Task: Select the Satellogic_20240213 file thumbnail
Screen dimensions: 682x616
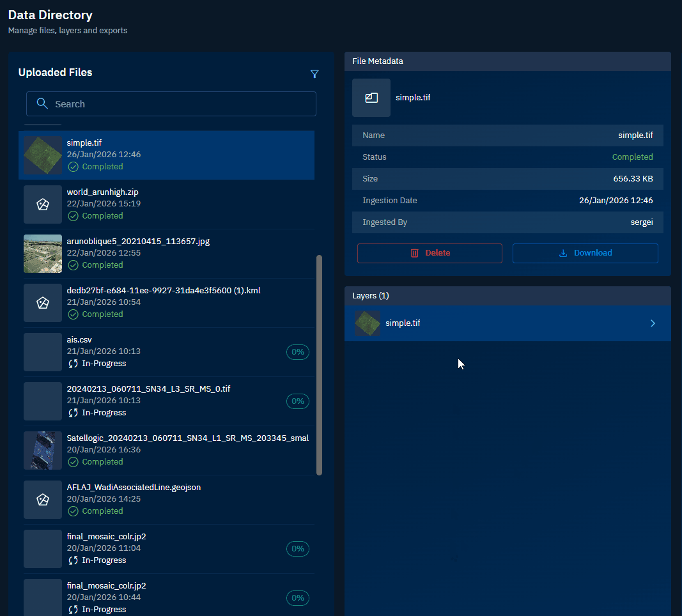Action: click(x=43, y=450)
